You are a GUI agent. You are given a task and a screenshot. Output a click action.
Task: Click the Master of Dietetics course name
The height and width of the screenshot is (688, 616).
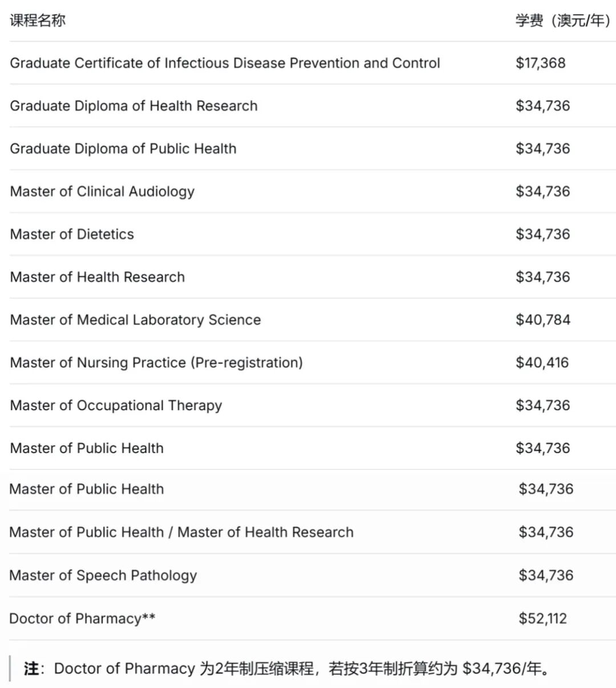72,234
